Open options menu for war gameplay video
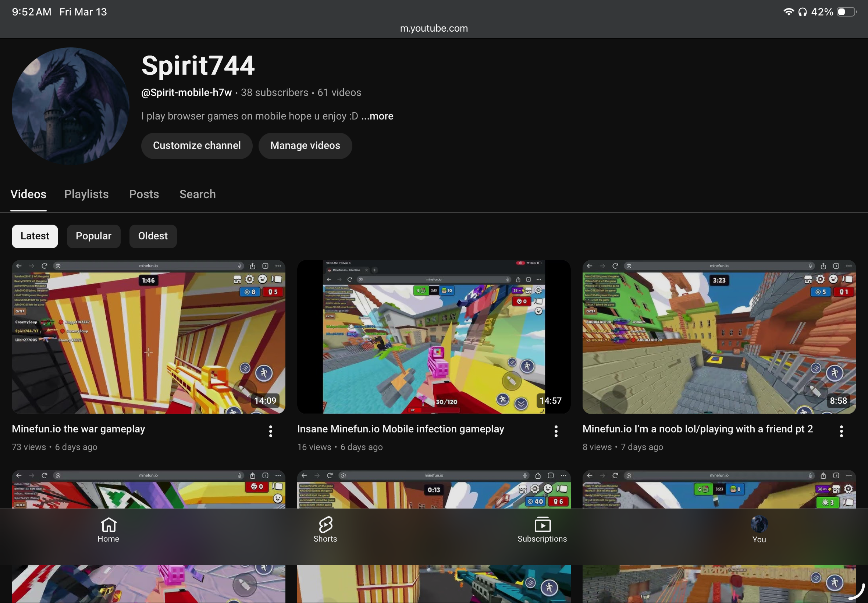The width and height of the screenshot is (868, 603). (271, 431)
